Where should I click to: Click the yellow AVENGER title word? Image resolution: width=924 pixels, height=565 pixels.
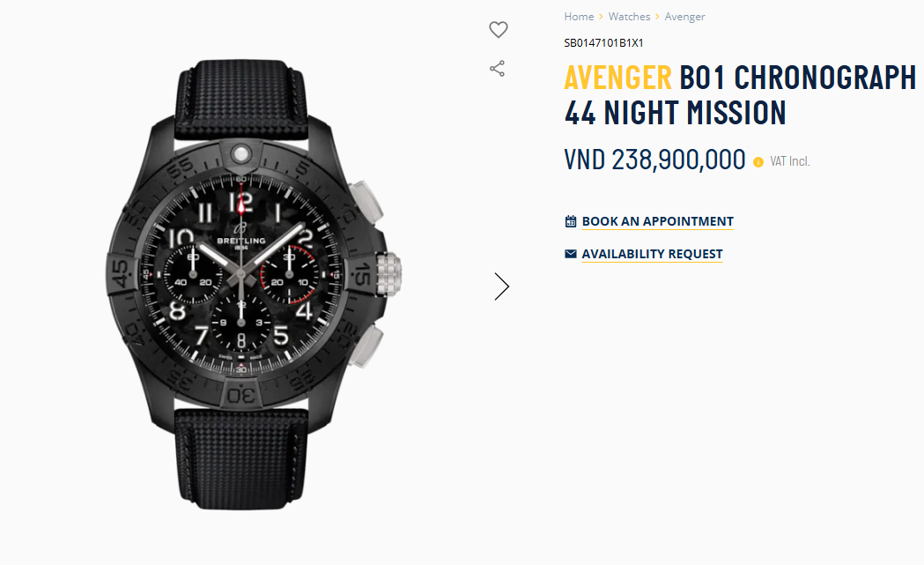click(x=617, y=78)
